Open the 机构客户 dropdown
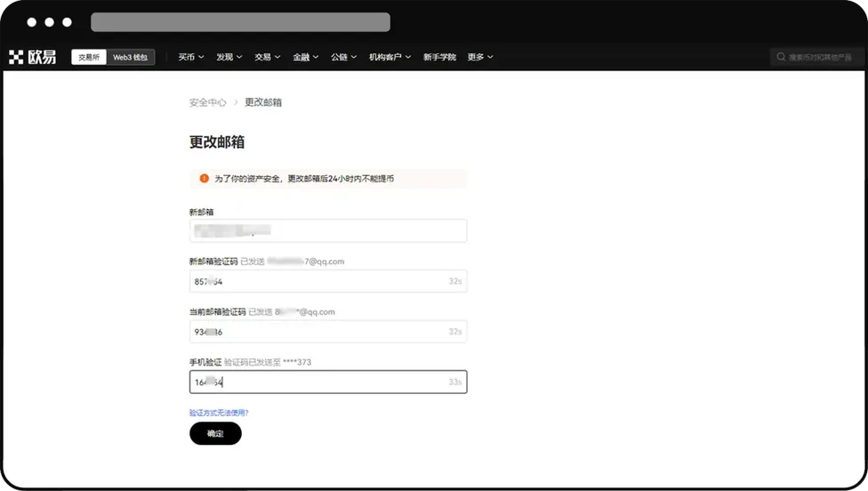The image size is (868, 491). pyautogui.click(x=390, y=57)
